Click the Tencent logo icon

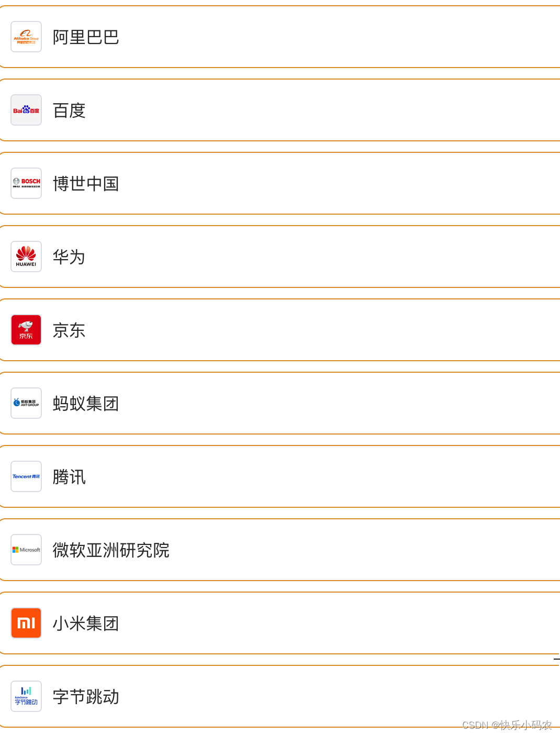(26, 476)
